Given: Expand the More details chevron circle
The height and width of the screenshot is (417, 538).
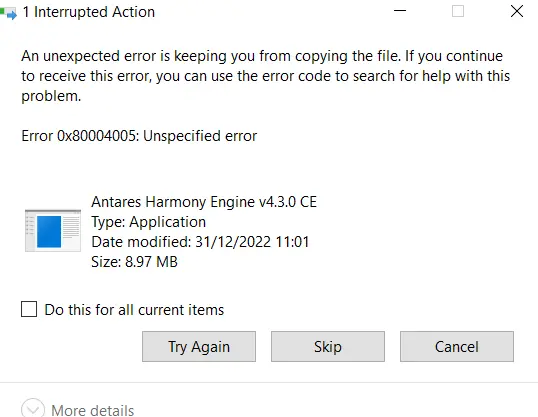Looking at the screenshot, I should pyautogui.click(x=33, y=408).
